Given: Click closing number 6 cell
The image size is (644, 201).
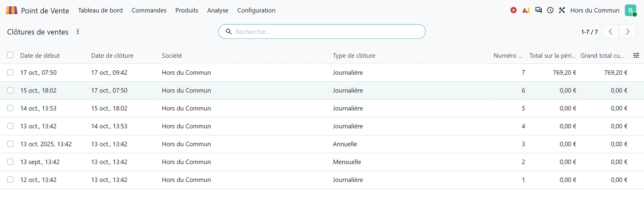Looking at the screenshot, I should coord(523,90).
